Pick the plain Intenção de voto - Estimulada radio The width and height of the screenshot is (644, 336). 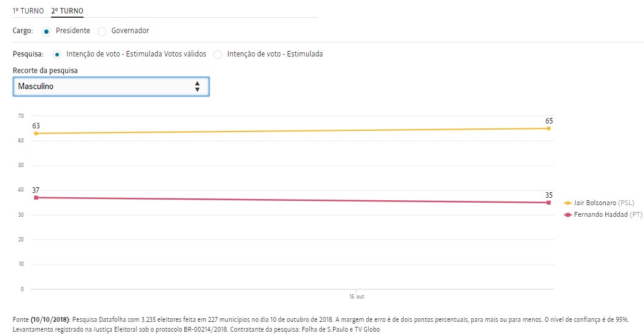[218, 54]
